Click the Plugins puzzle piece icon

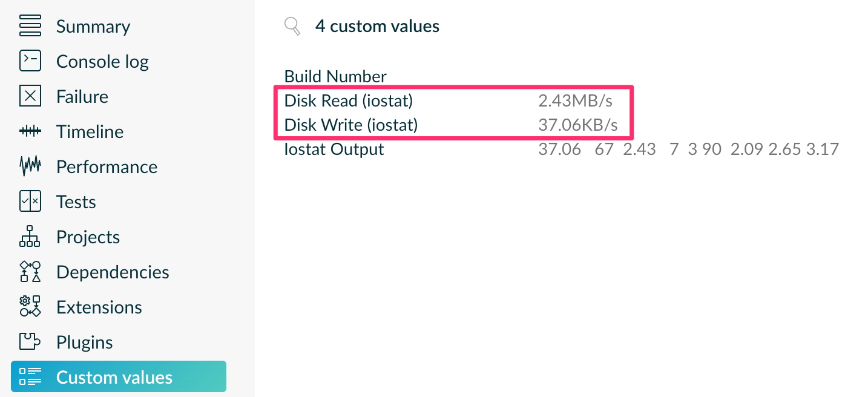[30, 342]
